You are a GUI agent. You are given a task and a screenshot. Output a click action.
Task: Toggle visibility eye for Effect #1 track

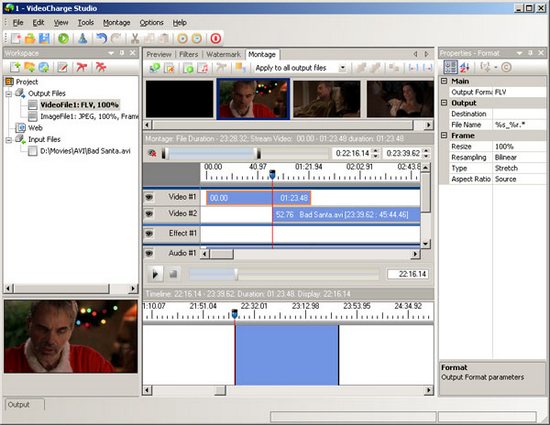pyautogui.click(x=149, y=233)
